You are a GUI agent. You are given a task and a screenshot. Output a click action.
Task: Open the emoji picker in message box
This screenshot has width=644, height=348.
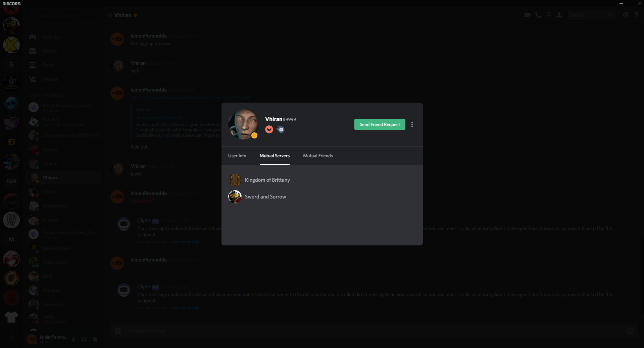630,331
